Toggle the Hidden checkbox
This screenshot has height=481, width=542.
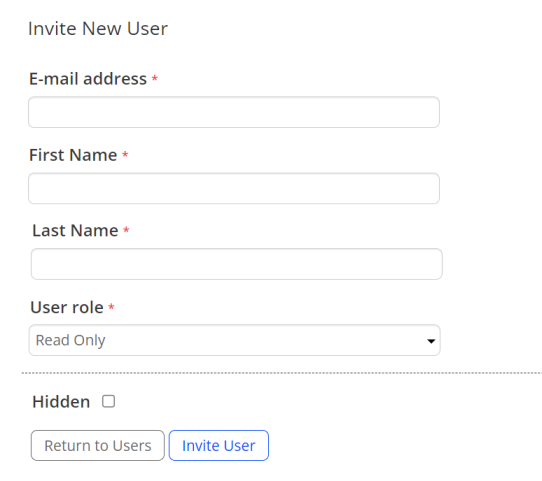pos(109,402)
